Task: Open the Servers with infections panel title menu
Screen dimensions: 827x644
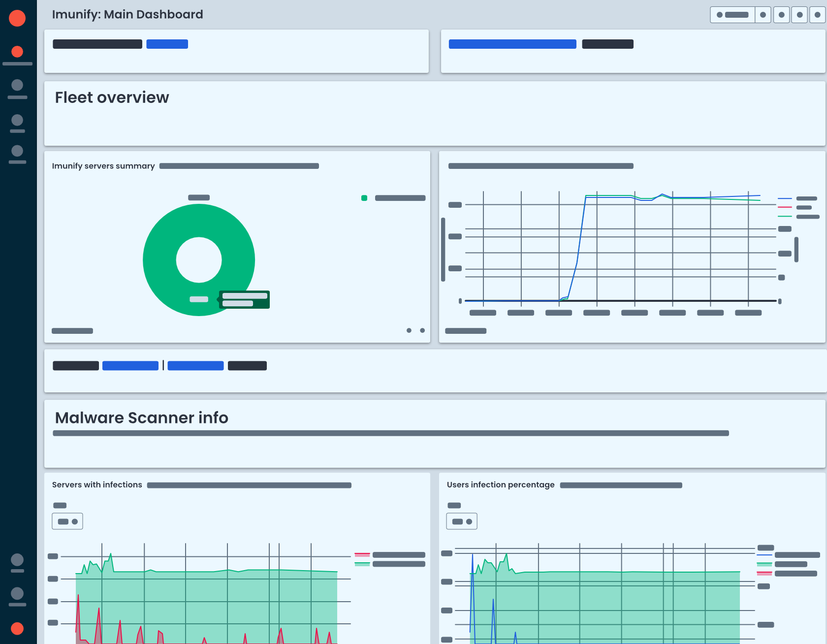Action: click(x=97, y=485)
